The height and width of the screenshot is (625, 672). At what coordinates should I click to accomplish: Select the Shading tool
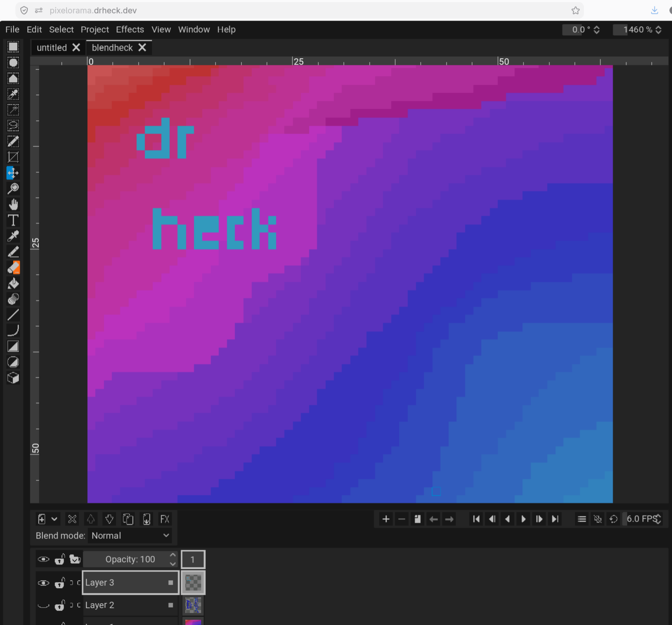click(13, 299)
